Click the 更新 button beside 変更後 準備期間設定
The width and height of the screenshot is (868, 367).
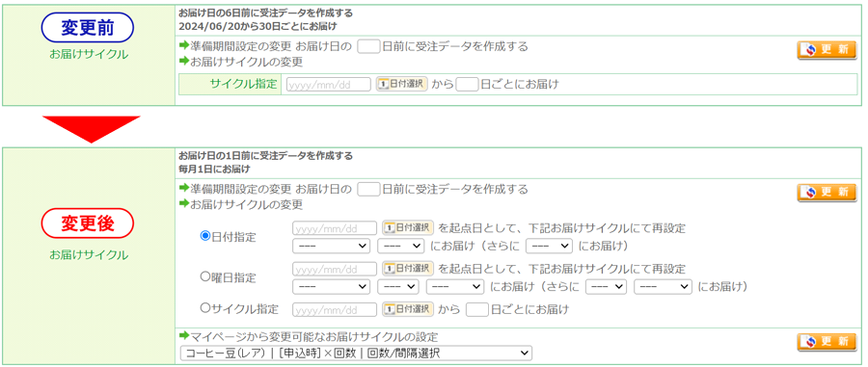point(827,193)
